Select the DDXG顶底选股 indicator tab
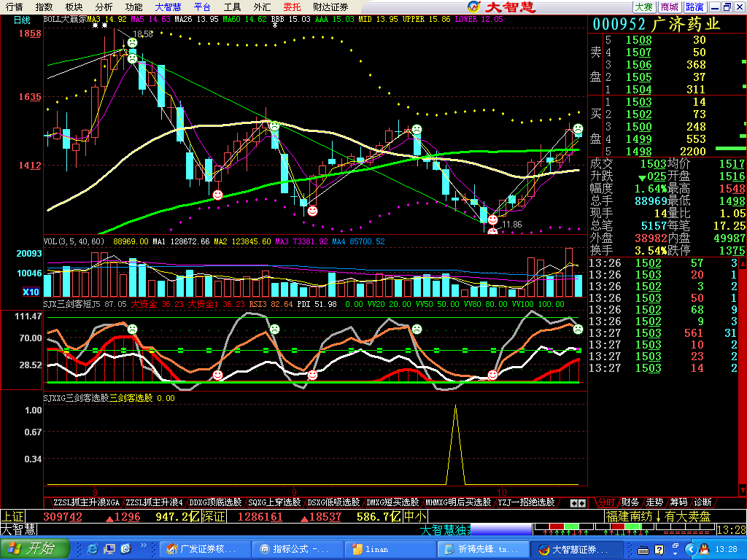 pyautogui.click(x=216, y=502)
